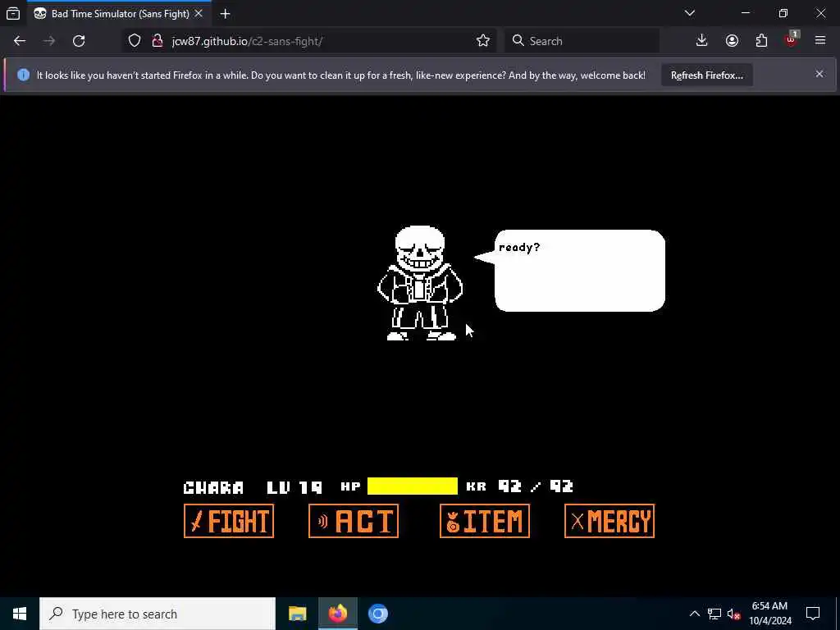Show hidden system tray icons
The image size is (840, 630).
pos(694,614)
